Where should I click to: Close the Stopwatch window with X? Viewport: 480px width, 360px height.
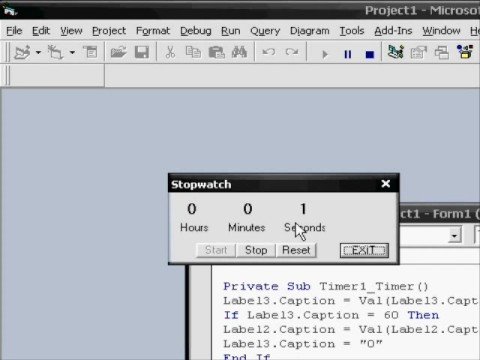386,184
